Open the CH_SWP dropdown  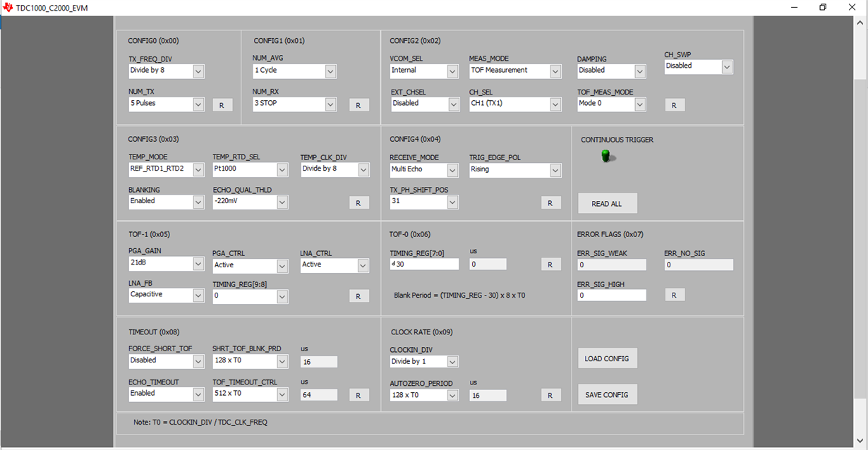(x=699, y=66)
